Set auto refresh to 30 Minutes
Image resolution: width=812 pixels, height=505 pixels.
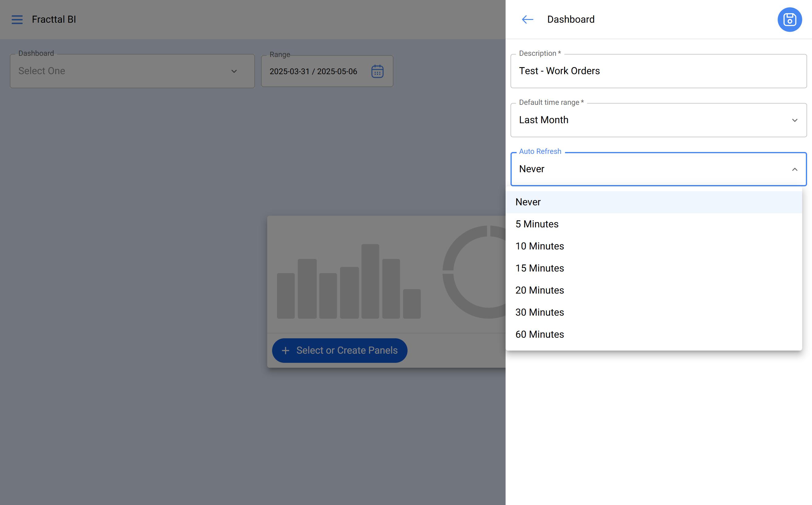point(654,312)
